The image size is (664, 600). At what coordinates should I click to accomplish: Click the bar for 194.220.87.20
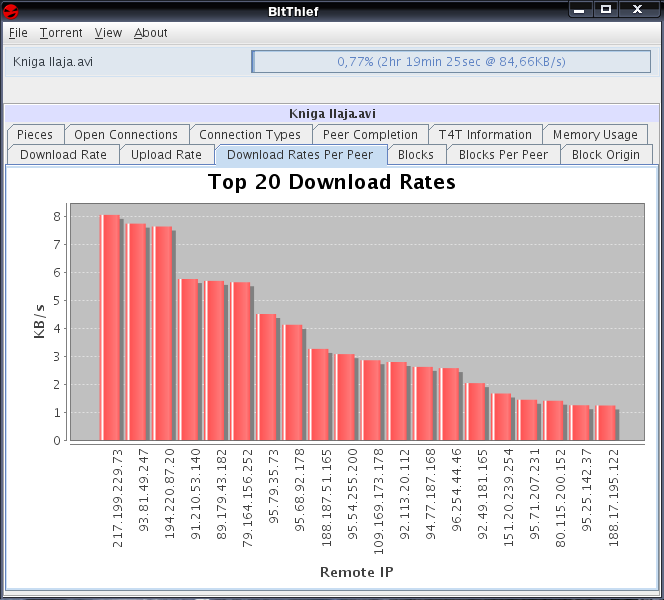[162, 334]
